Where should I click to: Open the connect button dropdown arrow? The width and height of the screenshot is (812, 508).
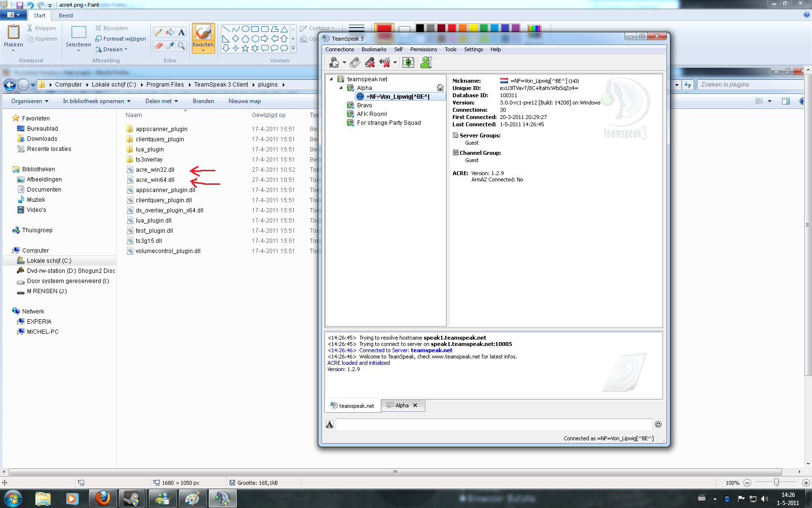click(x=344, y=62)
